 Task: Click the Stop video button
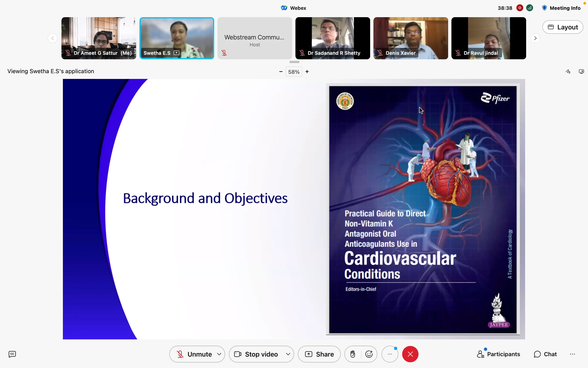256,354
